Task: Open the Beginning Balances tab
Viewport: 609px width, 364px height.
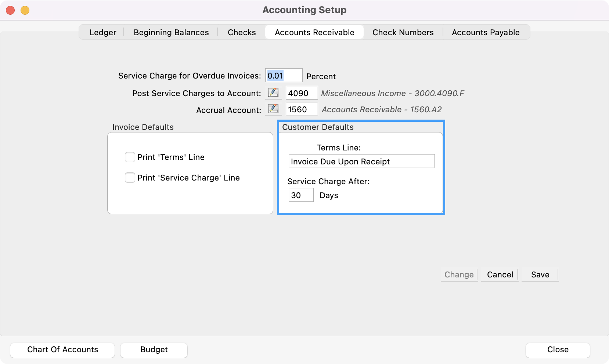Action: (171, 32)
